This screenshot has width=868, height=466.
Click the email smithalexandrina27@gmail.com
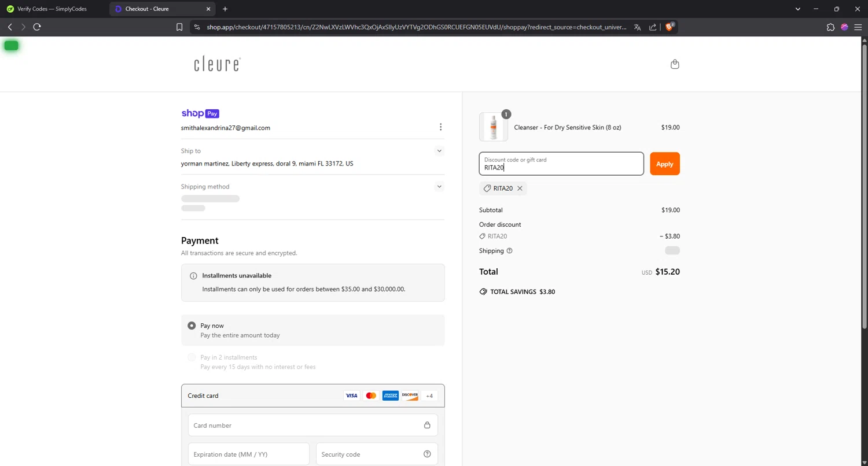[x=226, y=128]
